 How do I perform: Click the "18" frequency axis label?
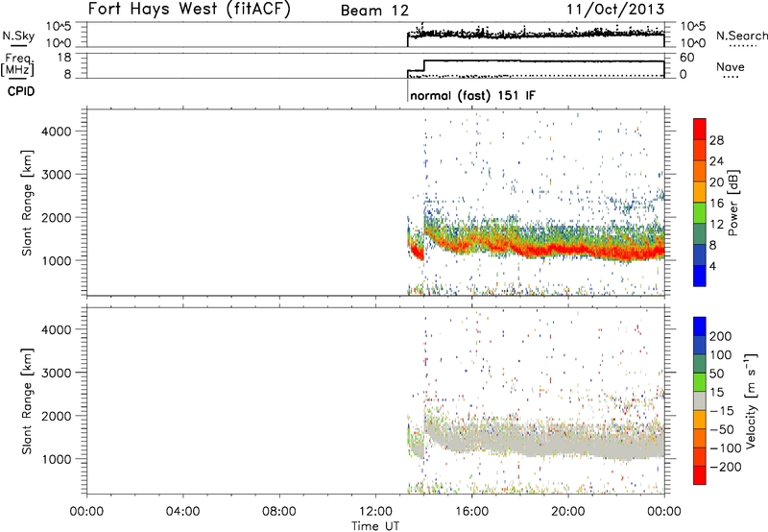point(64,58)
